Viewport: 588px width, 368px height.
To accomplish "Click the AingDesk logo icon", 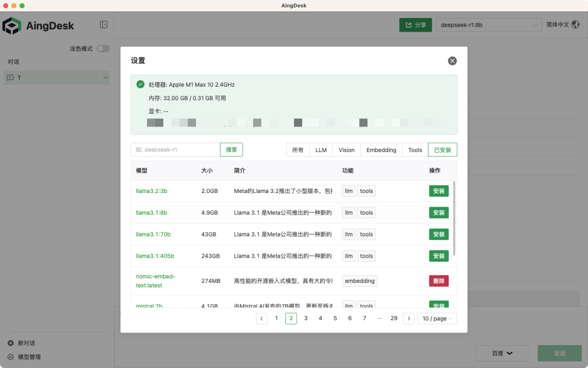I will [11, 26].
